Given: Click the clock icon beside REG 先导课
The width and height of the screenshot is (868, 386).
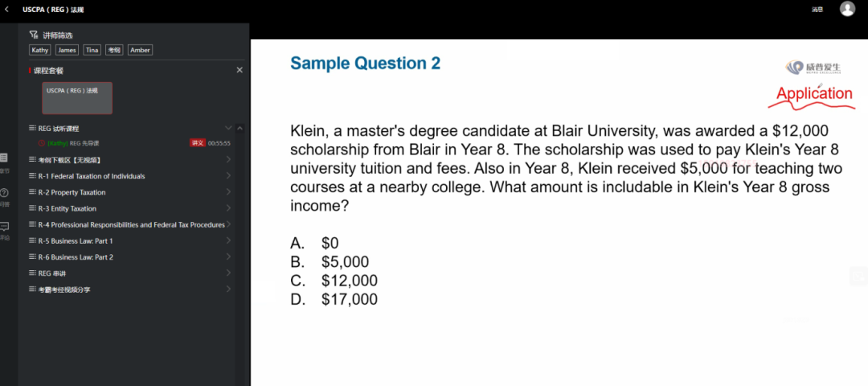Looking at the screenshot, I should [42, 143].
